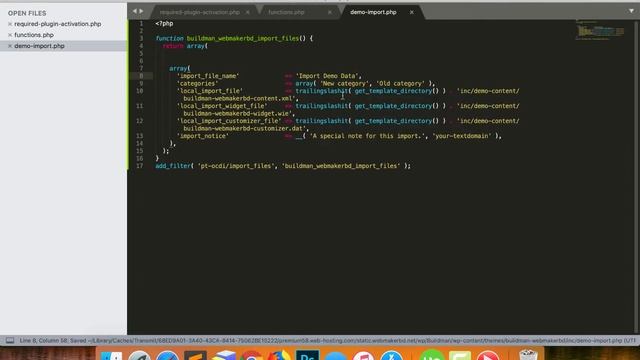Click the 'Old category' string
This screenshot has height=360, width=640.
point(400,83)
